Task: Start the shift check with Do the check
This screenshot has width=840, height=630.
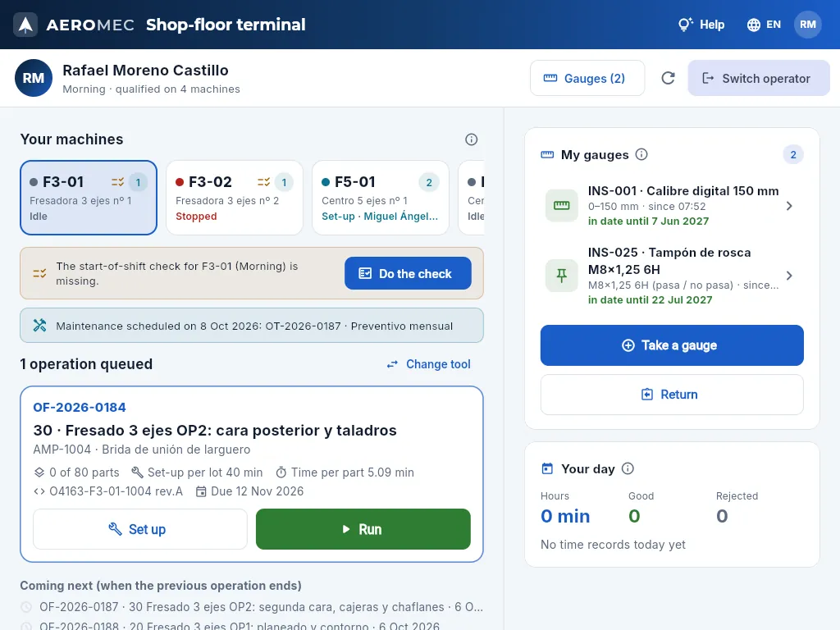Action: (x=408, y=273)
